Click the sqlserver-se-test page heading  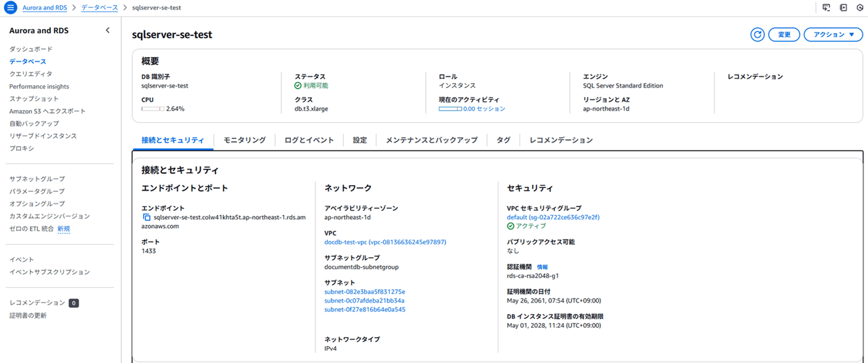coord(172,35)
